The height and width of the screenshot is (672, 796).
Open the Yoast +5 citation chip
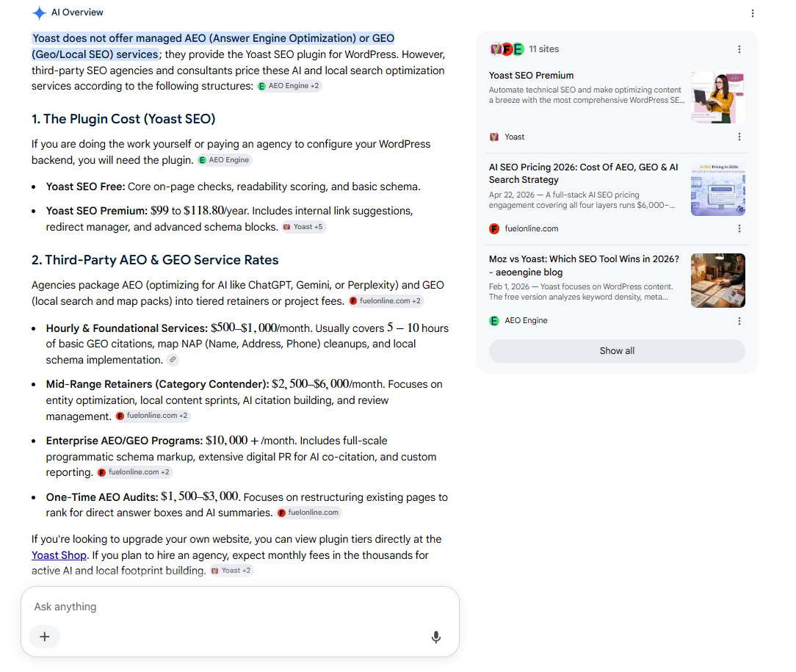(x=303, y=227)
